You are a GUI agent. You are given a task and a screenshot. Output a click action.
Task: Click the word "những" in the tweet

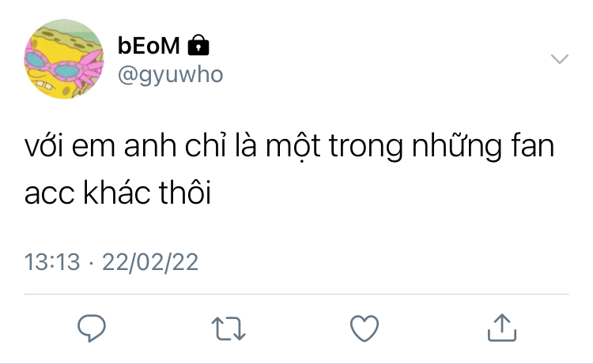(456, 147)
